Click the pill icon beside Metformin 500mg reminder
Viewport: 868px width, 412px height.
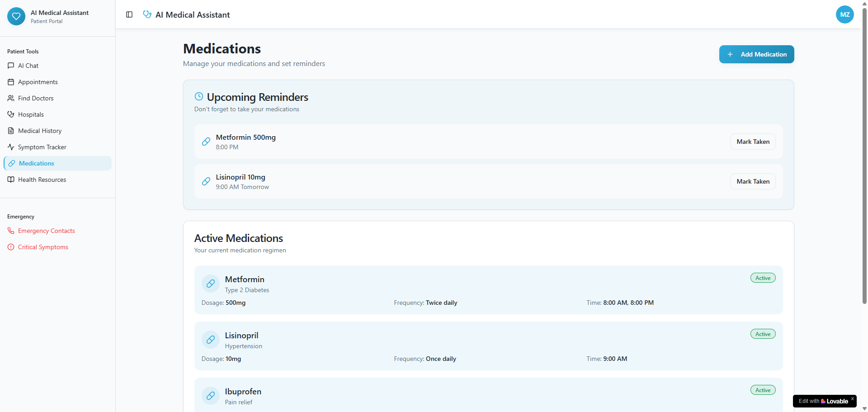[206, 142]
